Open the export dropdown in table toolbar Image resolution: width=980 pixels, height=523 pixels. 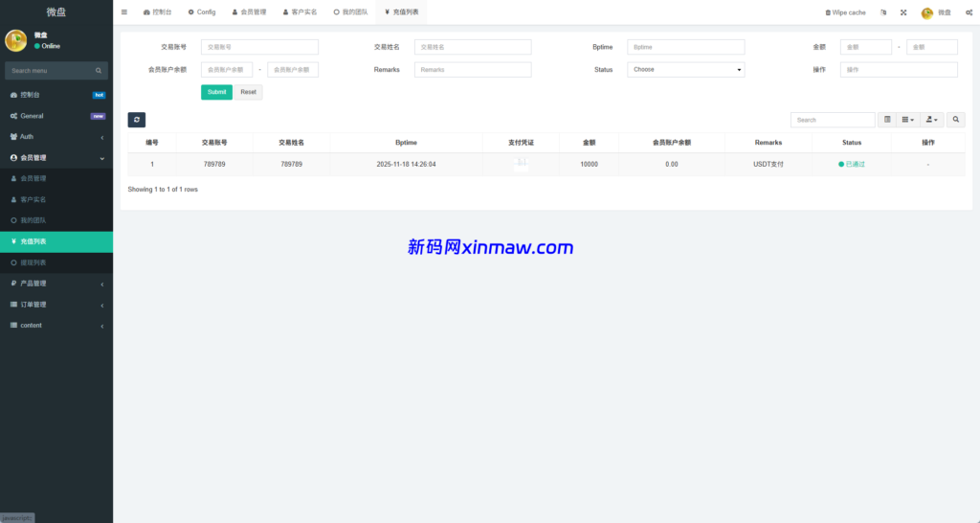click(931, 120)
